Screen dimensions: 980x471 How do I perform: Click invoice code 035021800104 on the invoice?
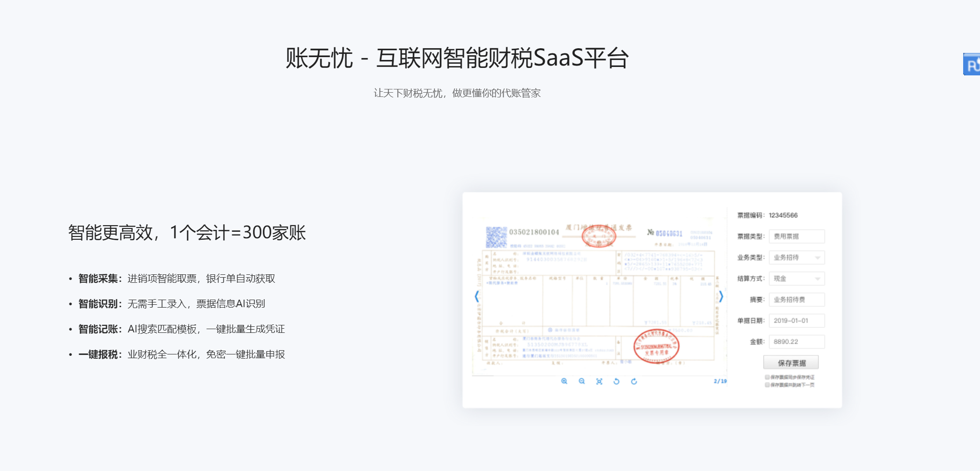(x=534, y=232)
